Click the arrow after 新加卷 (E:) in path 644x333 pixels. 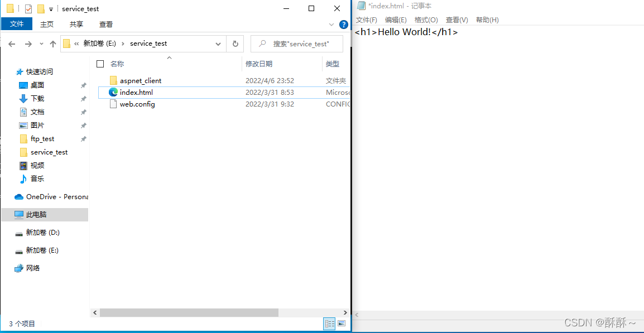click(x=123, y=44)
